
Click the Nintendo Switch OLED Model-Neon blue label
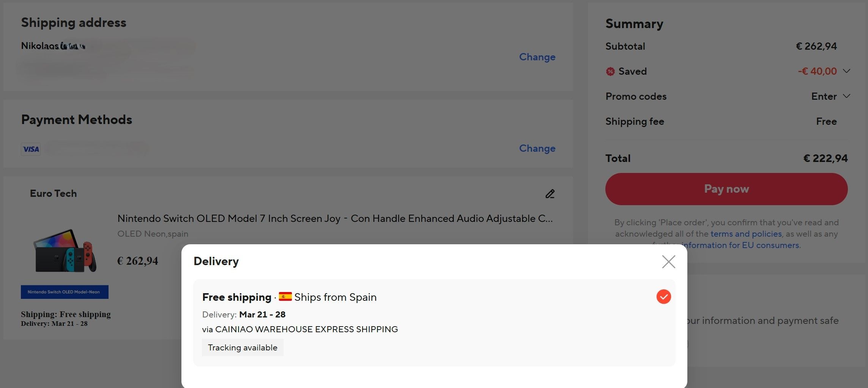65,292
